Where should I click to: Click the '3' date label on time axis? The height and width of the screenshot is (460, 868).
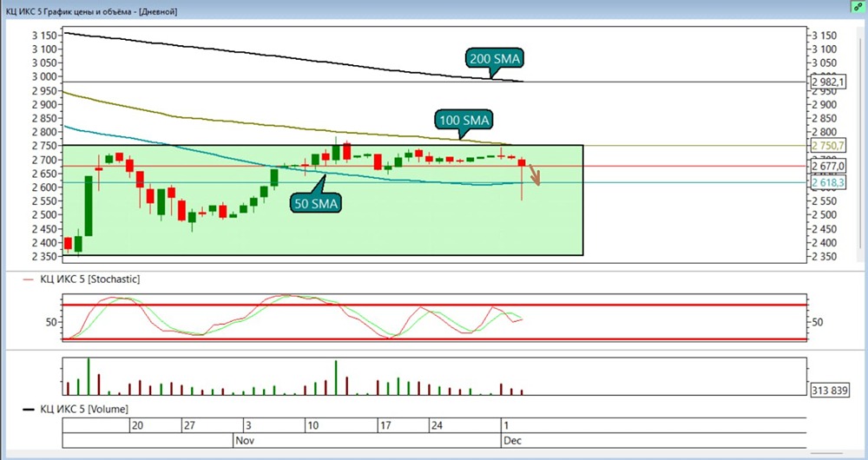point(249,425)
